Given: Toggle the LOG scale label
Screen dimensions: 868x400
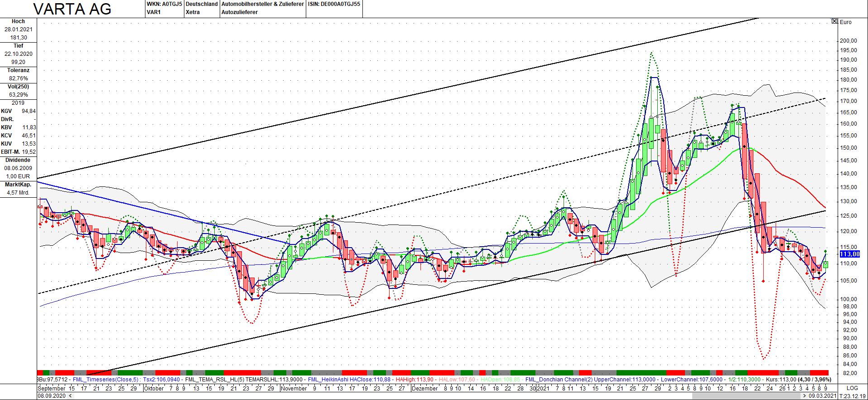Looking at the screenshot, I should coord(852,388).
